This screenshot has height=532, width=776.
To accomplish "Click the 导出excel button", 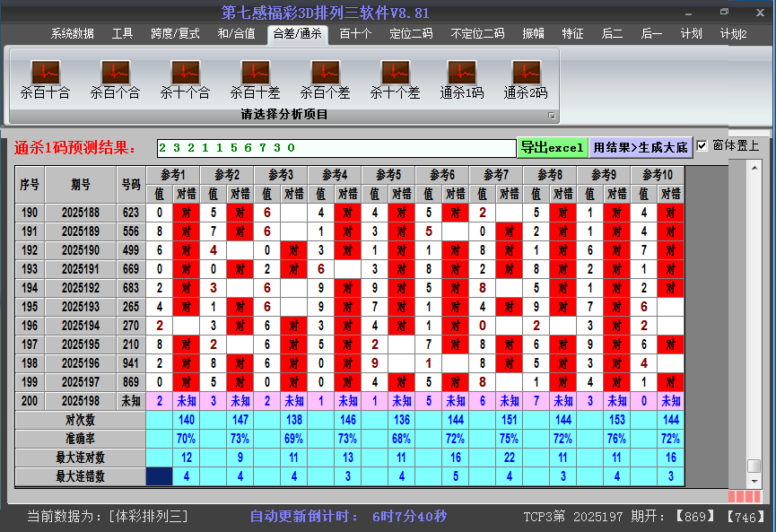I will tap(553, 147).
